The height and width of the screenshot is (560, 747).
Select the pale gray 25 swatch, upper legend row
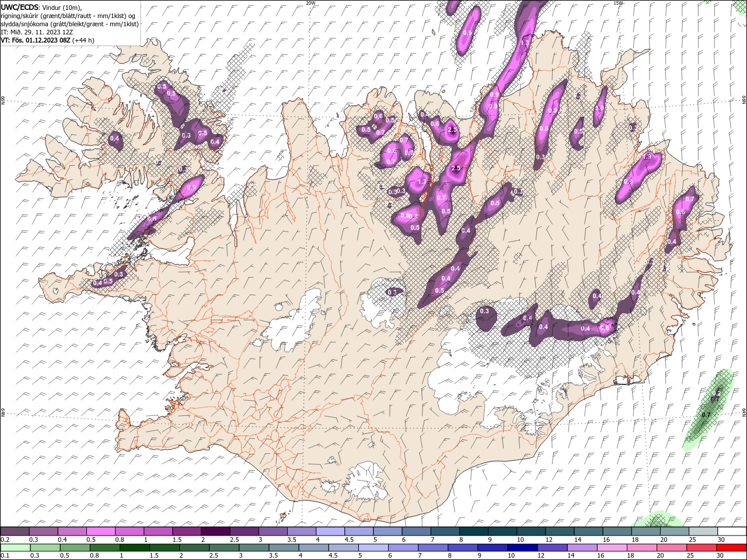704,531
